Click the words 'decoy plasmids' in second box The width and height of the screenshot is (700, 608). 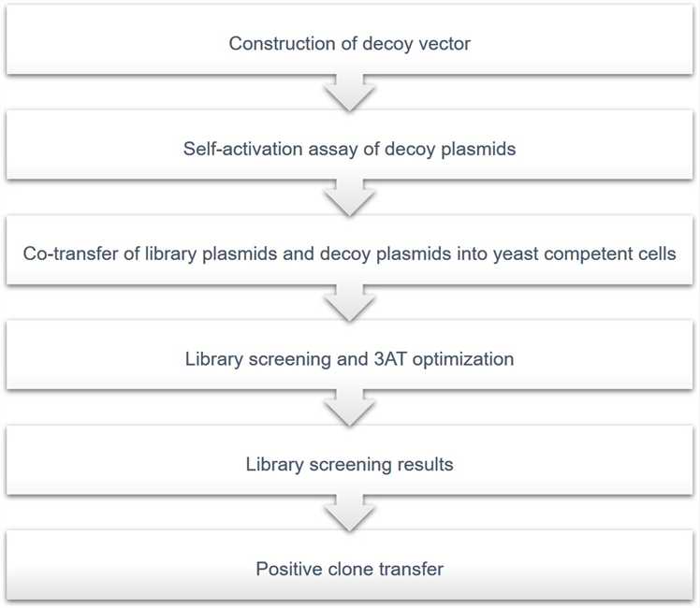coord(450,150)
